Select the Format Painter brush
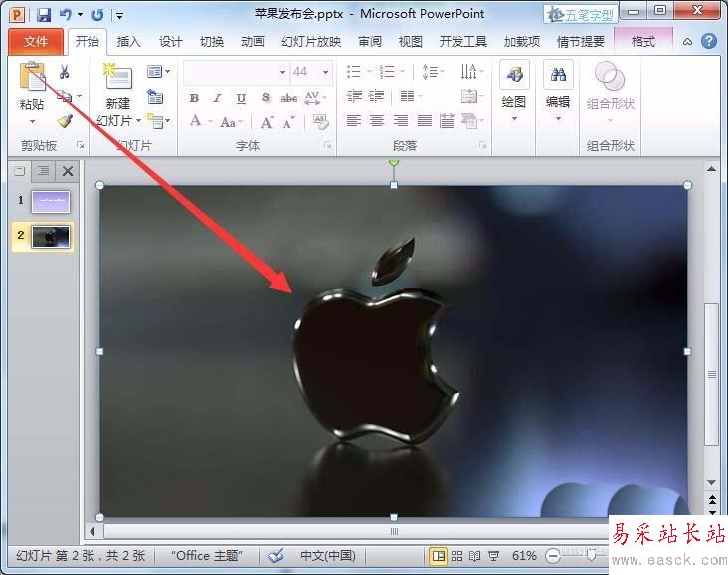 coord(65,121)
